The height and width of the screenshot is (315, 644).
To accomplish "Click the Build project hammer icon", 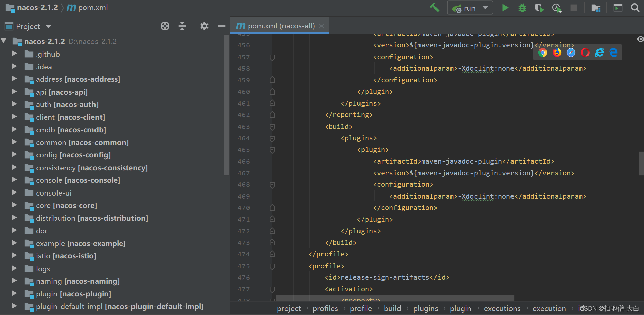I will tap(434, 7).
